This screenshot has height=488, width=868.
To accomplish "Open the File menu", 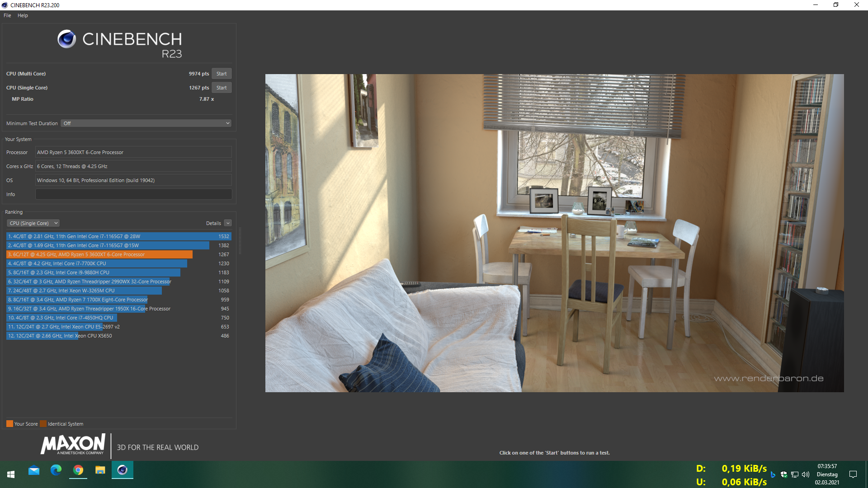I will point(7,15).
